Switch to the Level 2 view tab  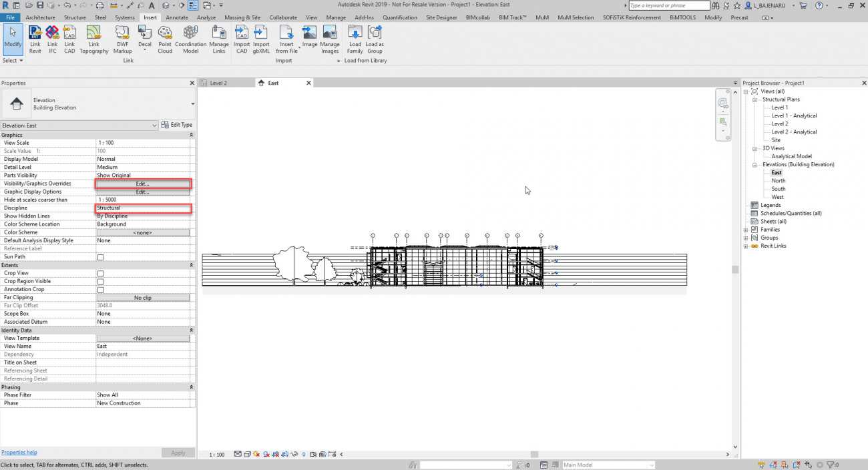218,83
